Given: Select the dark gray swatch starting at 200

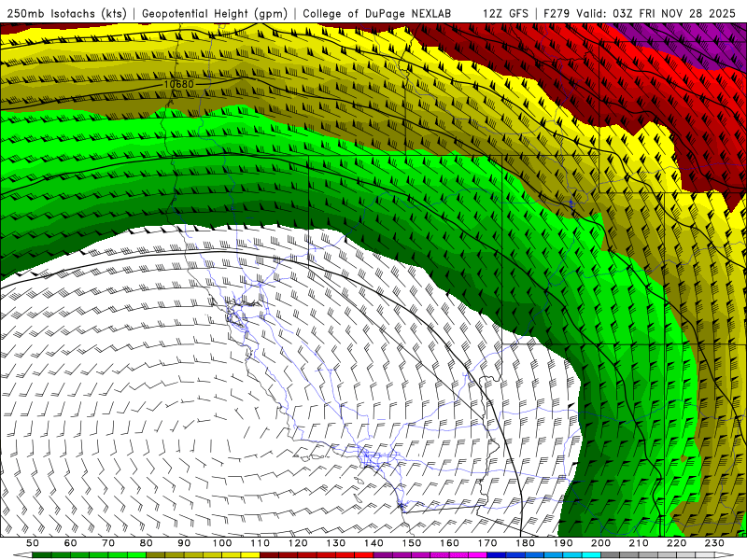Looking at the screenshot, I should 611,555.
